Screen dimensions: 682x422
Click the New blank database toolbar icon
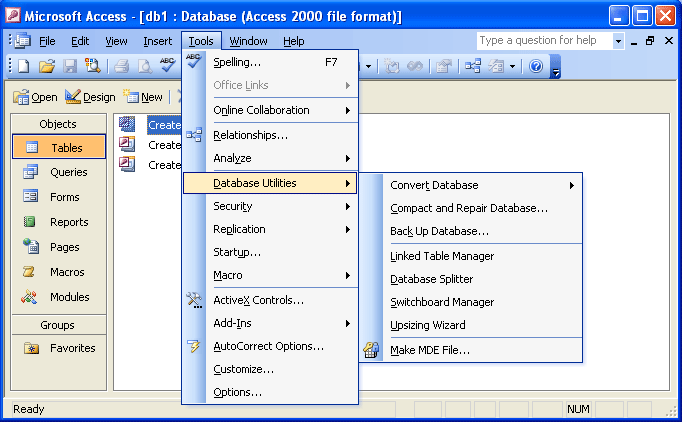(23, 66)
